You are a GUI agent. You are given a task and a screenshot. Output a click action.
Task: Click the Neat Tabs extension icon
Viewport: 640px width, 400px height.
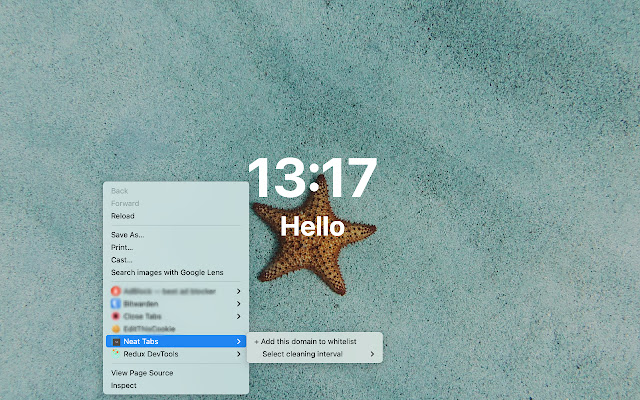click(116, 342)
